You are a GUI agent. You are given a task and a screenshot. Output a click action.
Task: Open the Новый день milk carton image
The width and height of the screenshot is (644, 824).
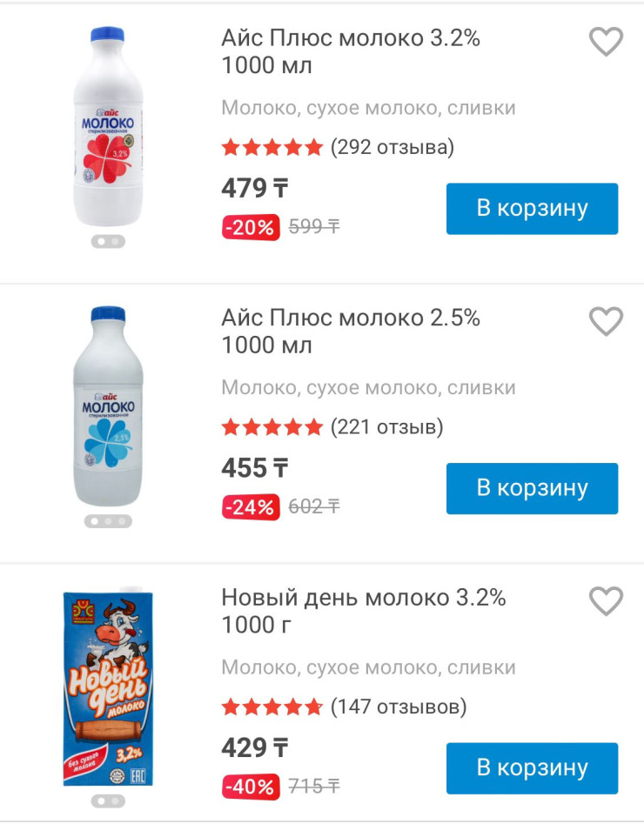(x=108, y=687)
